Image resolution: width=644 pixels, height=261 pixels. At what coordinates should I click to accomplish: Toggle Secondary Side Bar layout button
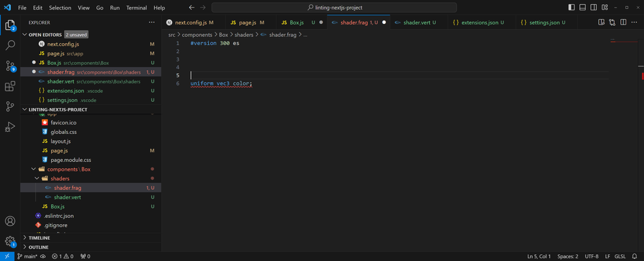click(x=594, y=8)
